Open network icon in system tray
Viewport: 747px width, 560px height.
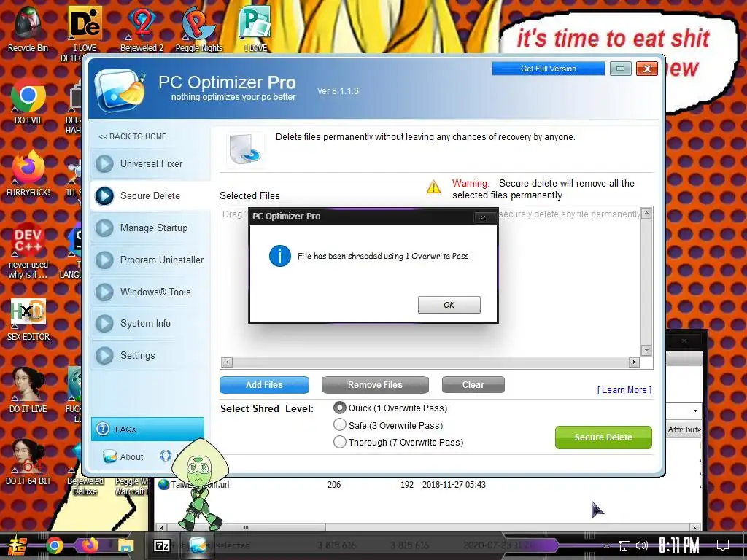624,545
